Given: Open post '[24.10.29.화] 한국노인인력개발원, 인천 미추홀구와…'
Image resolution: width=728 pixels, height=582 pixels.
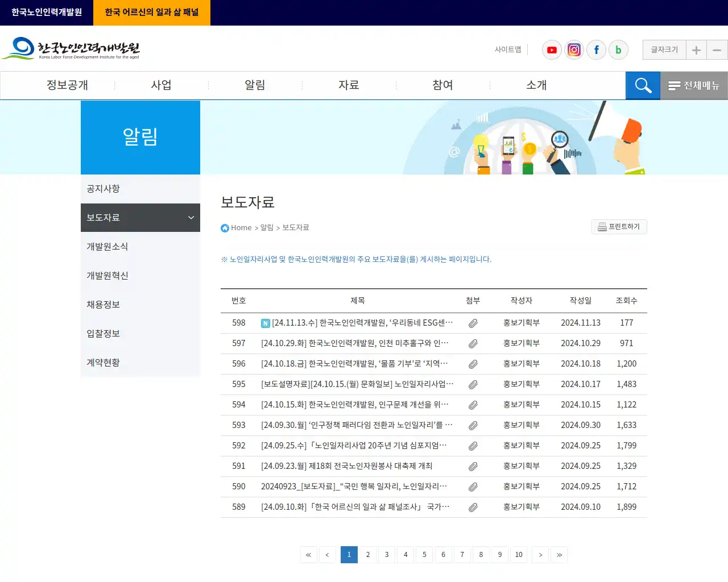Looking at the screenshot, I should [x=355, y=343].
